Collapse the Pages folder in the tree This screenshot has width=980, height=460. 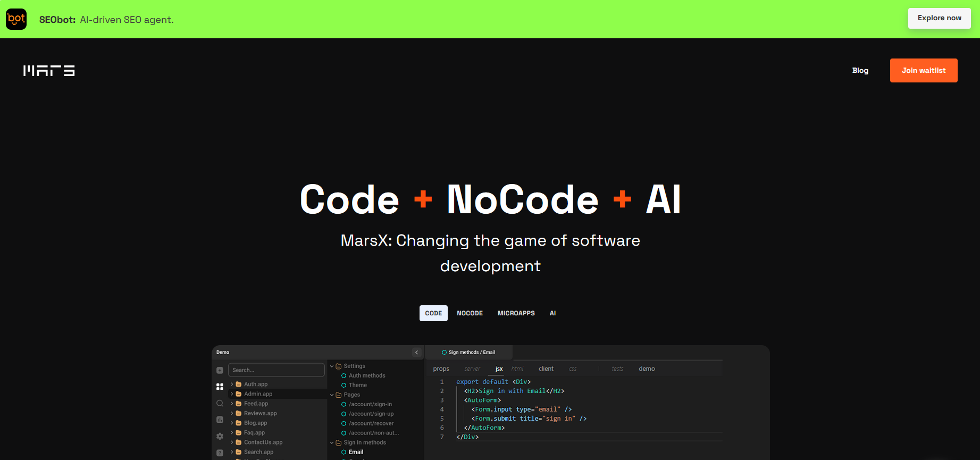coord(332,395)
